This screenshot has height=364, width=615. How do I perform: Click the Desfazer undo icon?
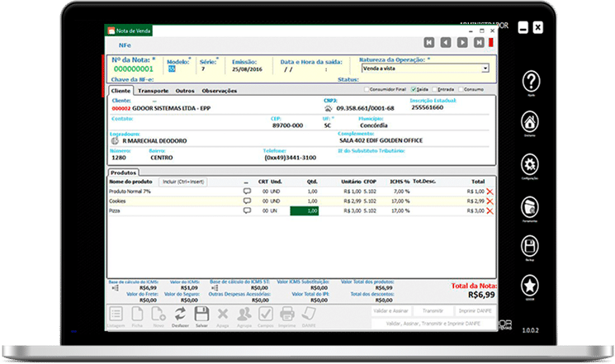coord(179,314)
